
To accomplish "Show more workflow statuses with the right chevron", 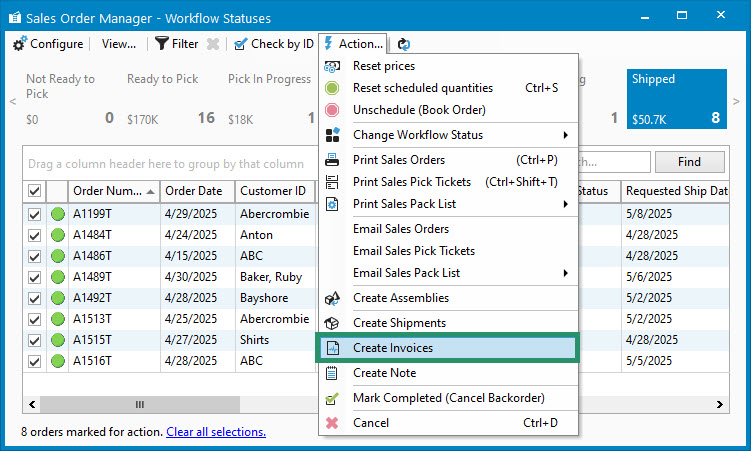I will pyautogui.click(x=736, y=101).
